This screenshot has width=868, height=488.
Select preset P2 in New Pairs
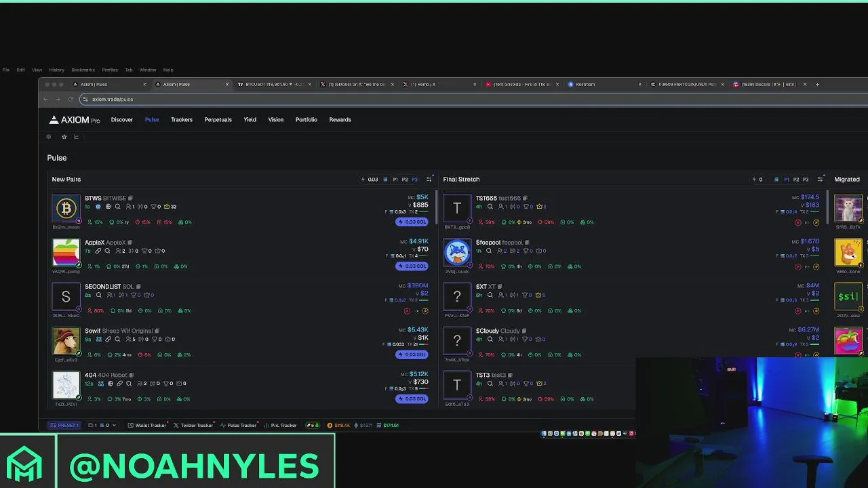(405, 180)
